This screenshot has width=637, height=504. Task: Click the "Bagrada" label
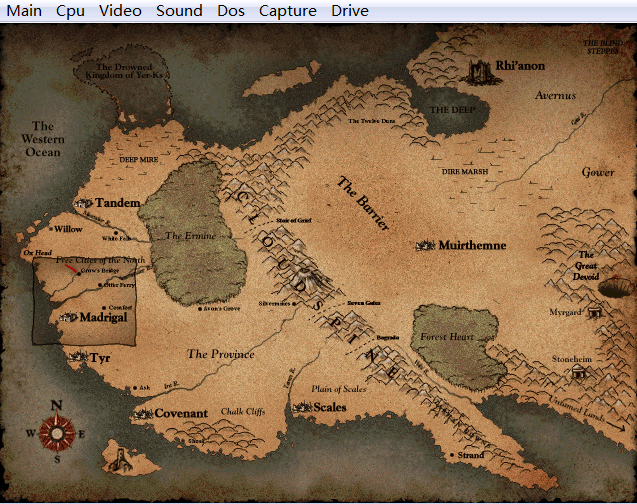coord(388,337)
